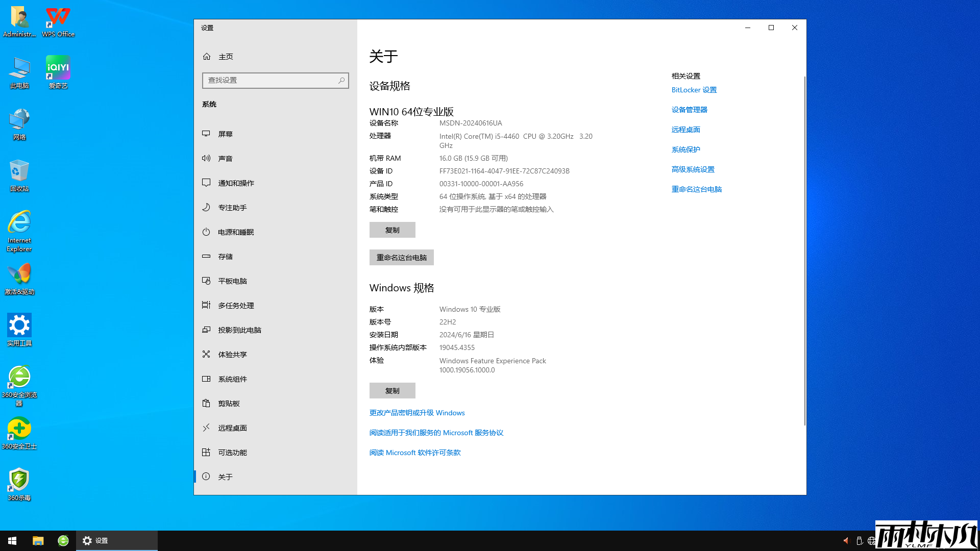Click 复制 to copy device specifications
Viewport: 980px width, 551px height.
click(392, 230)
